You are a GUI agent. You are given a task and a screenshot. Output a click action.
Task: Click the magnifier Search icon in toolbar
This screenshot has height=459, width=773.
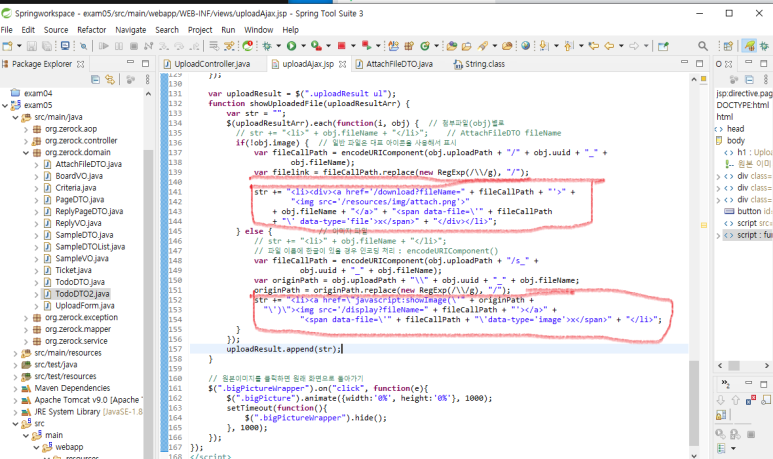[703, 46]
